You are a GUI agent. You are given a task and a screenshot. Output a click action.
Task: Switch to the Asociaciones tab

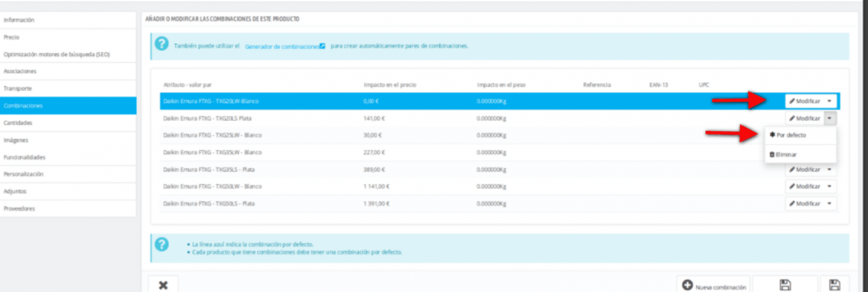[x=68, y=72]
